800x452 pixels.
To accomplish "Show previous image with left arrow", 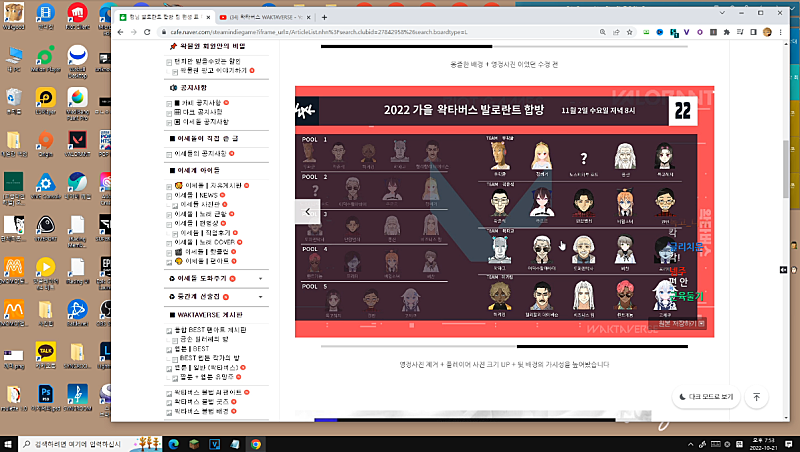I will (308, 211).
